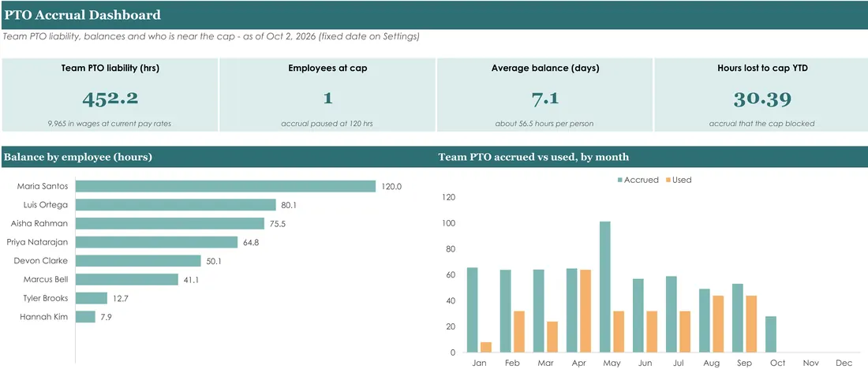868x369 pixels.
Task: Select the January used bar
Action: tap(486, 348)
